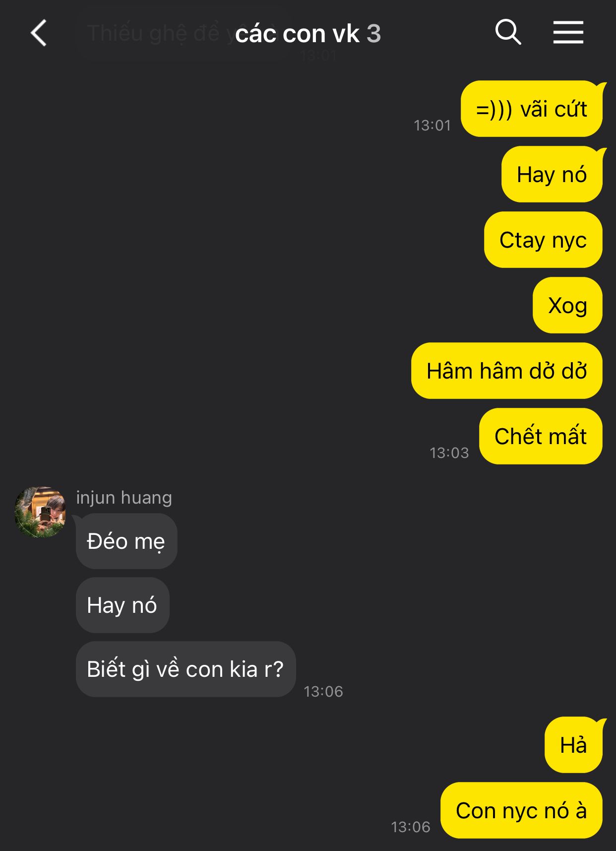Viewport: 616px width, 851px height.
Task: Select the "Con nyc nó à" message
Action: pyautogui.click(x=521, y=810)
